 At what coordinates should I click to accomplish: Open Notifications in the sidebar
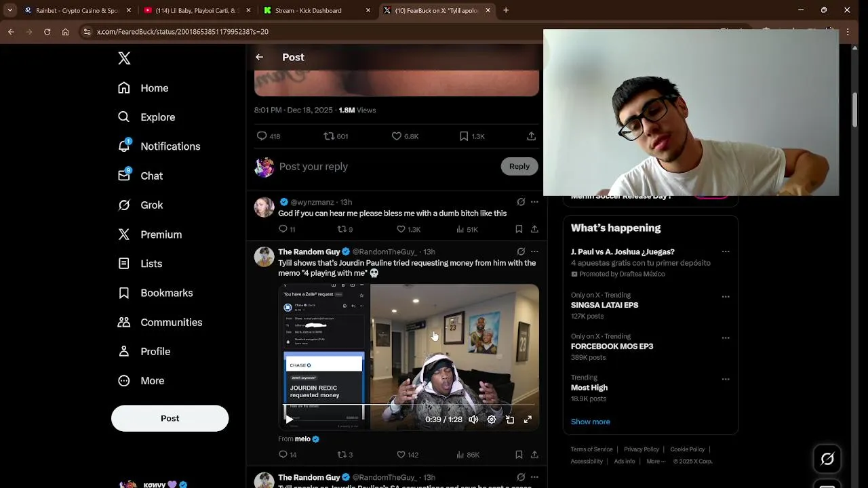pos(159,146)
